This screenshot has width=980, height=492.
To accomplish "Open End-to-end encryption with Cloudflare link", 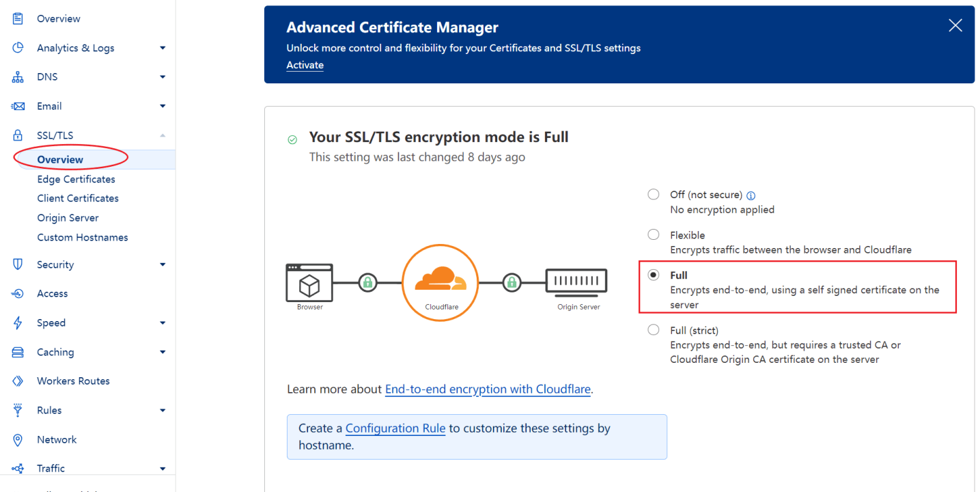I will coord(488,389).
